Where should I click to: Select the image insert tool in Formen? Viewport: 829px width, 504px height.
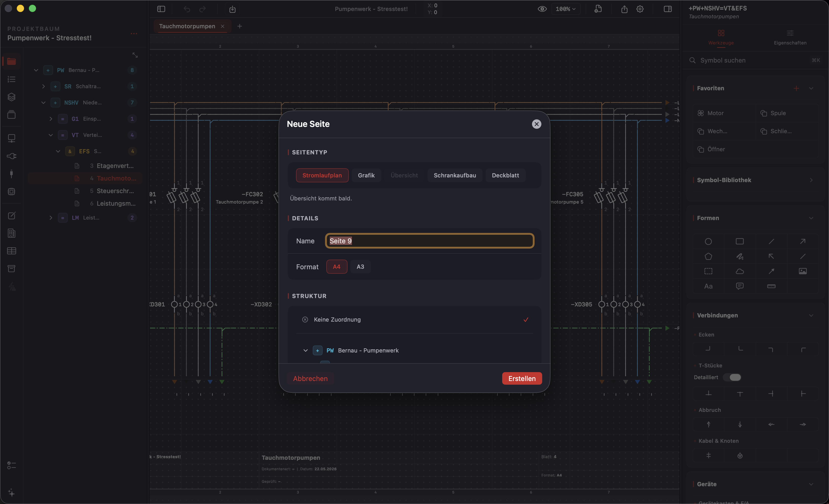click(803, 271)
